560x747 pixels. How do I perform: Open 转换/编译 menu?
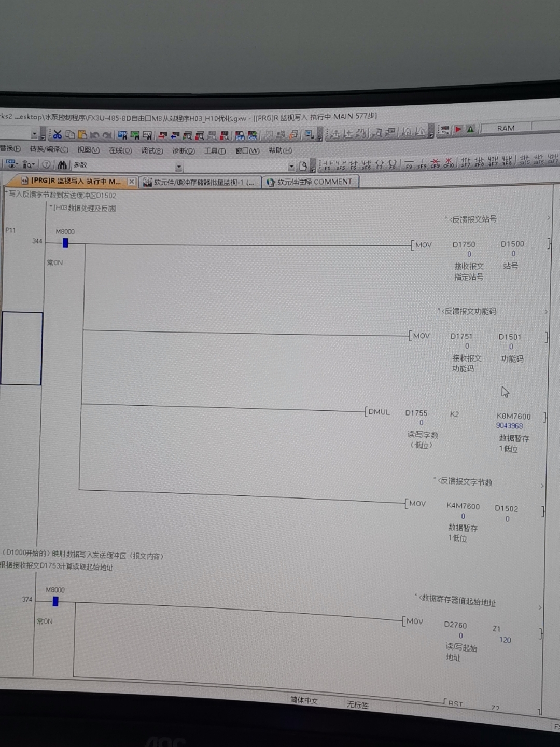coord(49,149)
